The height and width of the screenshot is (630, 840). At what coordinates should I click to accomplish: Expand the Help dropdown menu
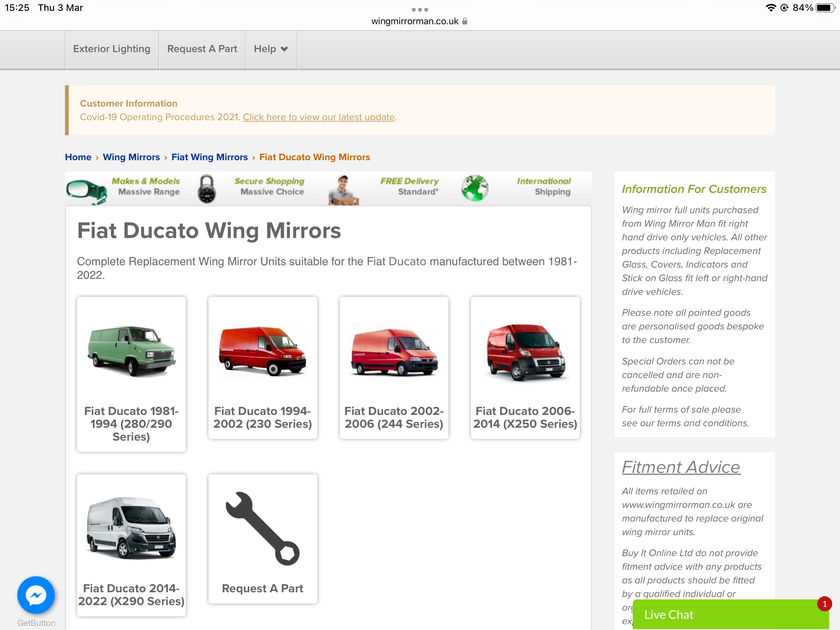[x=271, y=49]
